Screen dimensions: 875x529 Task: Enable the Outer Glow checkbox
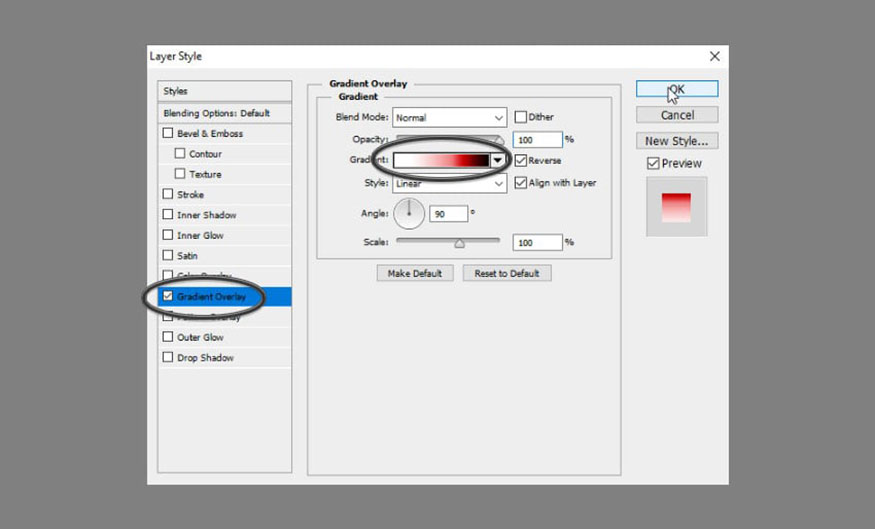coord(168,337)
